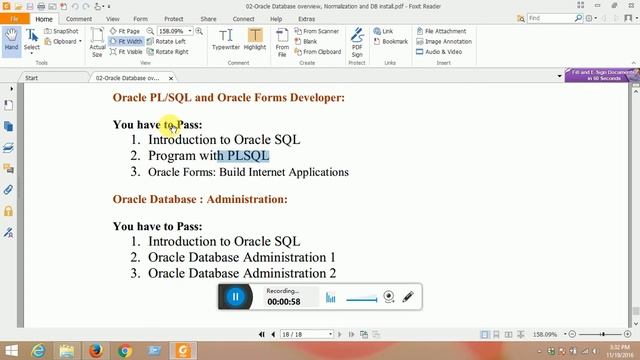Go to the first page
The width and height of the screenshot is (640, 360).
[261, 334]
